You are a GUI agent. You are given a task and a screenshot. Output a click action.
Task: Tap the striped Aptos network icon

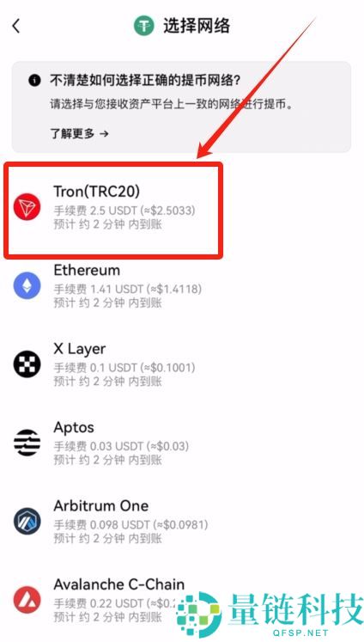(x=27, y=443)
